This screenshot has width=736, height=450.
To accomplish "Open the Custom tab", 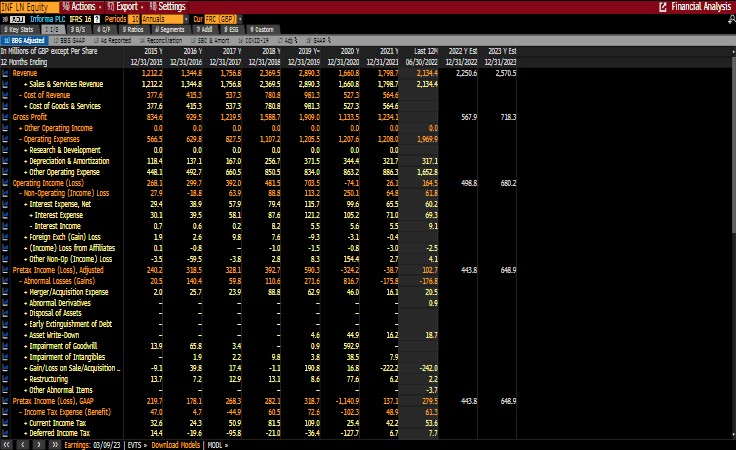I will (x=261, y=30).
